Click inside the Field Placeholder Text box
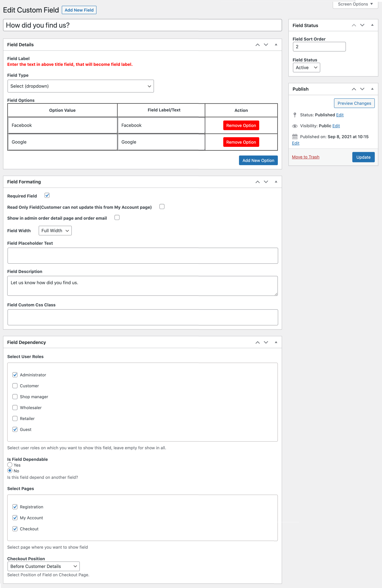This screenshot has width=382, height=588. [x=143, y=255]
